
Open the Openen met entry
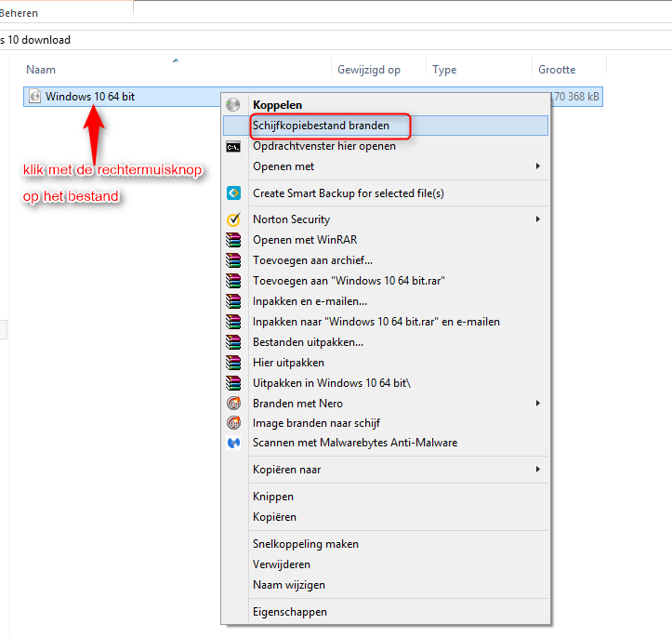(x=386, y=166)
